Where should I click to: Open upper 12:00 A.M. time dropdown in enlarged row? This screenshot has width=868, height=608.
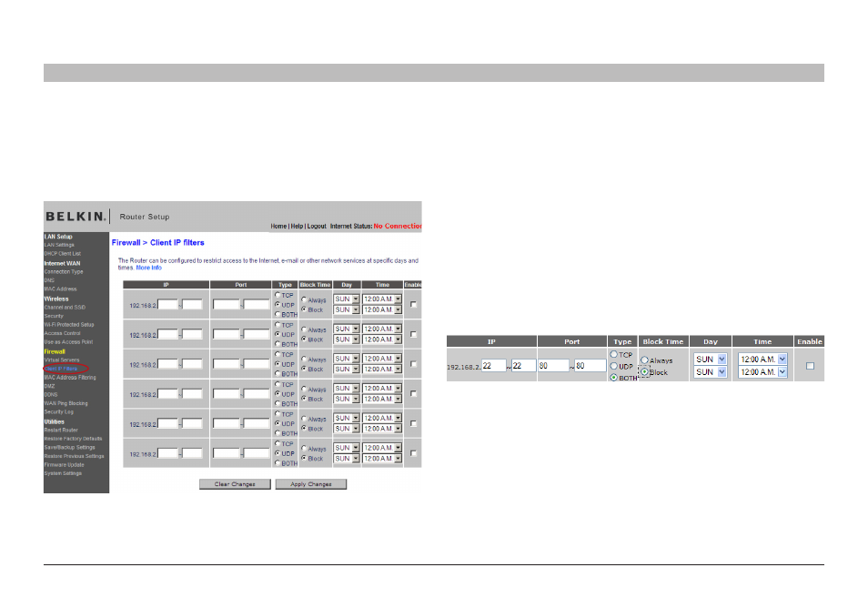[x=762, y=360]
